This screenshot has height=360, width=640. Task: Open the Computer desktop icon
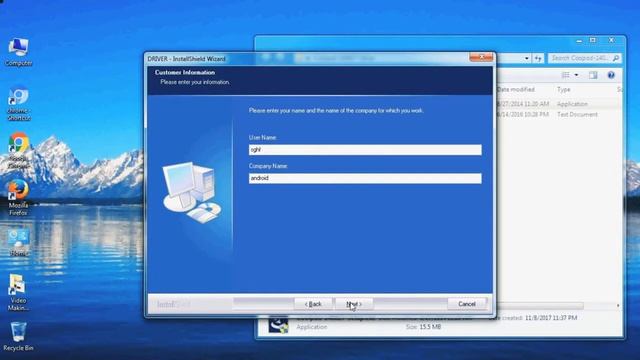[18, 51]
